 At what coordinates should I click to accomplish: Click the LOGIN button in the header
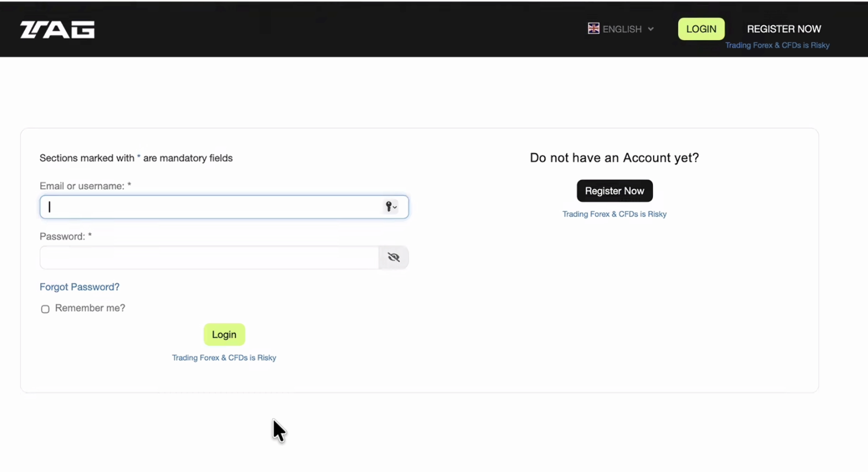click(701, 29)
